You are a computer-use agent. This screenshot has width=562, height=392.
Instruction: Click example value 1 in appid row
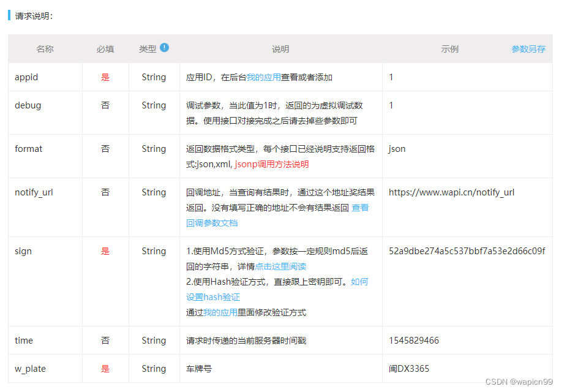(x=391, y=77)
